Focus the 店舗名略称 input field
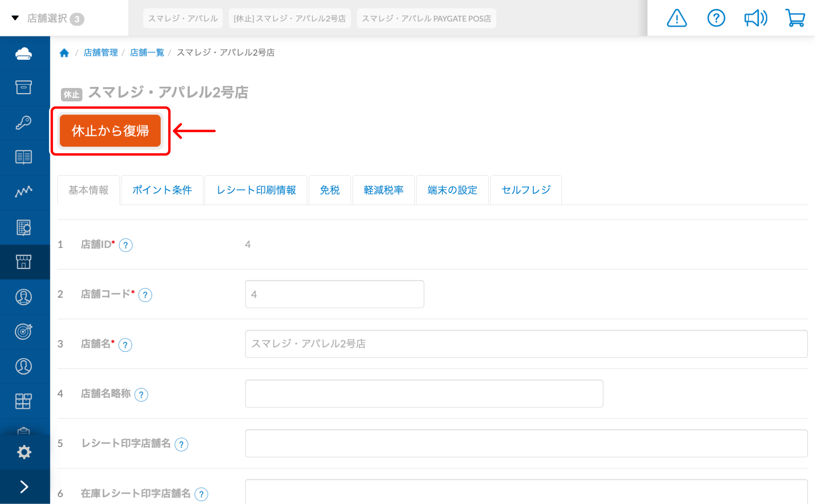Image resolution: width=815 pixels, height=504 pixels. pos(424,393)
